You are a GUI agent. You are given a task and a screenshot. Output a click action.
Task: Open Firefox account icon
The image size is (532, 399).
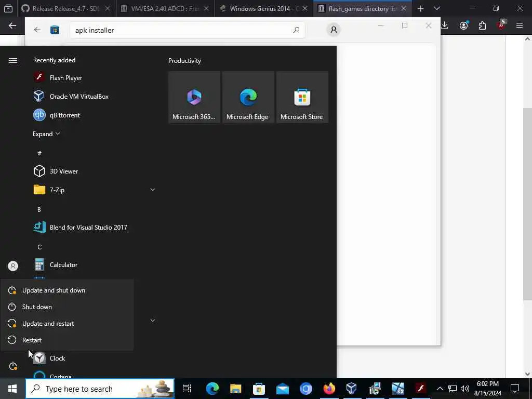click(x=463, y=25)
